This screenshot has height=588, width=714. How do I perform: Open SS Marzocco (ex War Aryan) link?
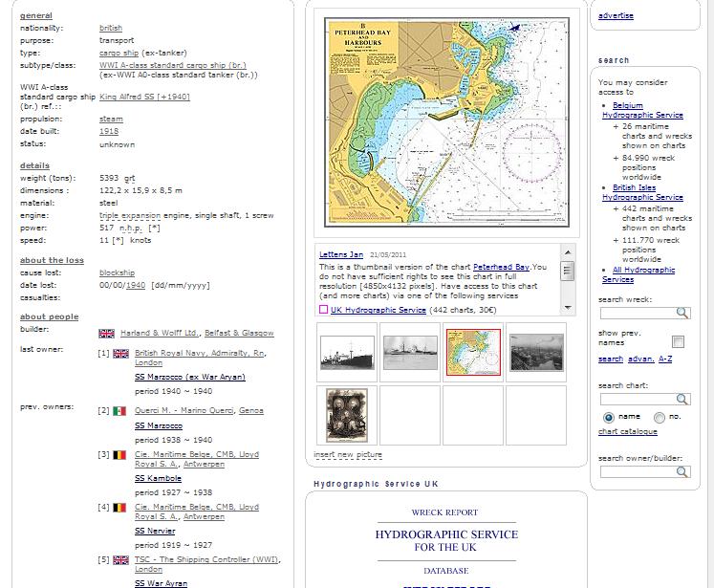pos(190,377)
